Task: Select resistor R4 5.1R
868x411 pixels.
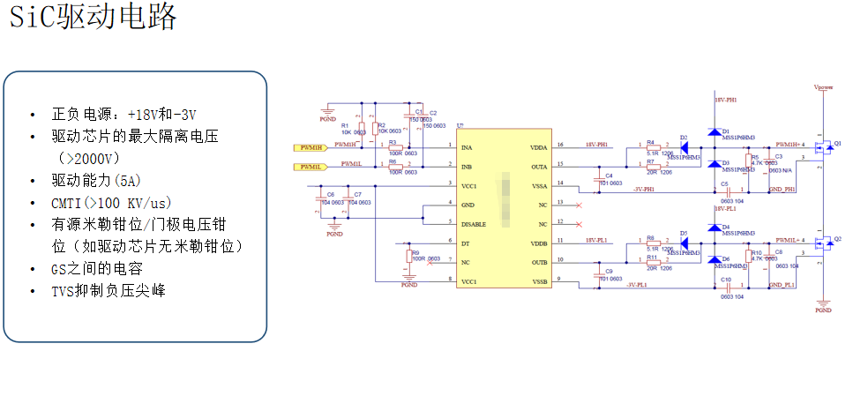Action: click(x=654, y=147)
